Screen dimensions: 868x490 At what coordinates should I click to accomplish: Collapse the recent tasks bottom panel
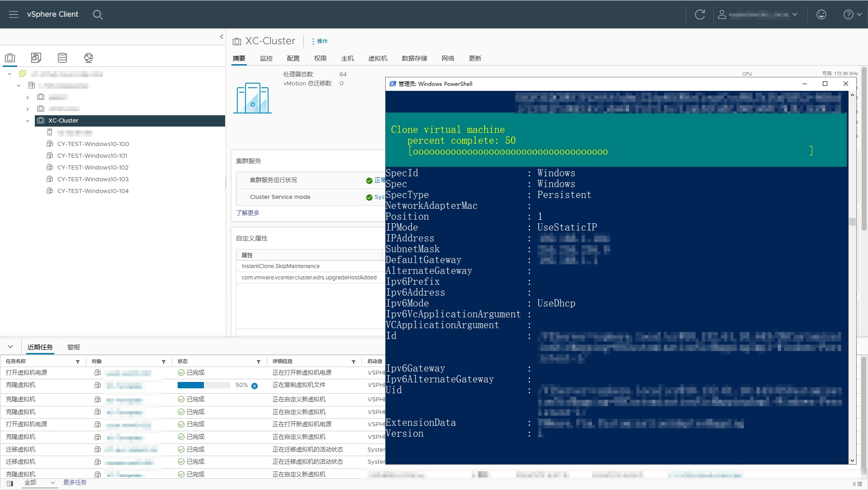click(x=10, y=347)
